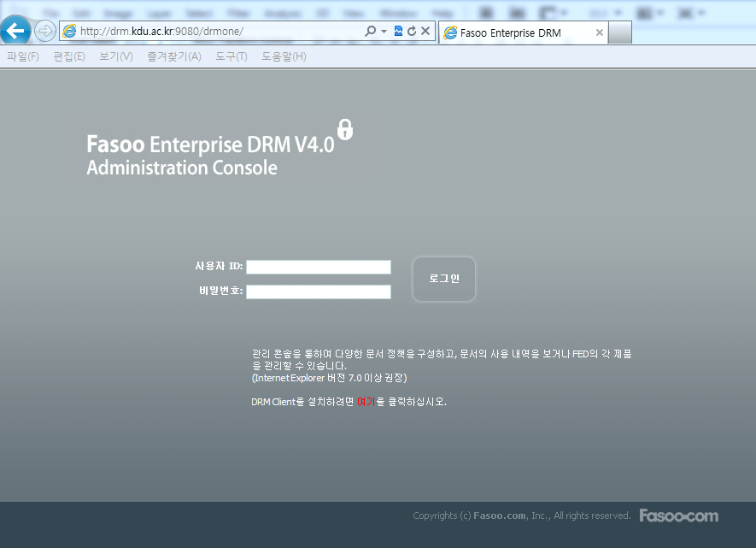Click the 사용자 ID input field
Screen dimensions: 756x548
point(319,267)
